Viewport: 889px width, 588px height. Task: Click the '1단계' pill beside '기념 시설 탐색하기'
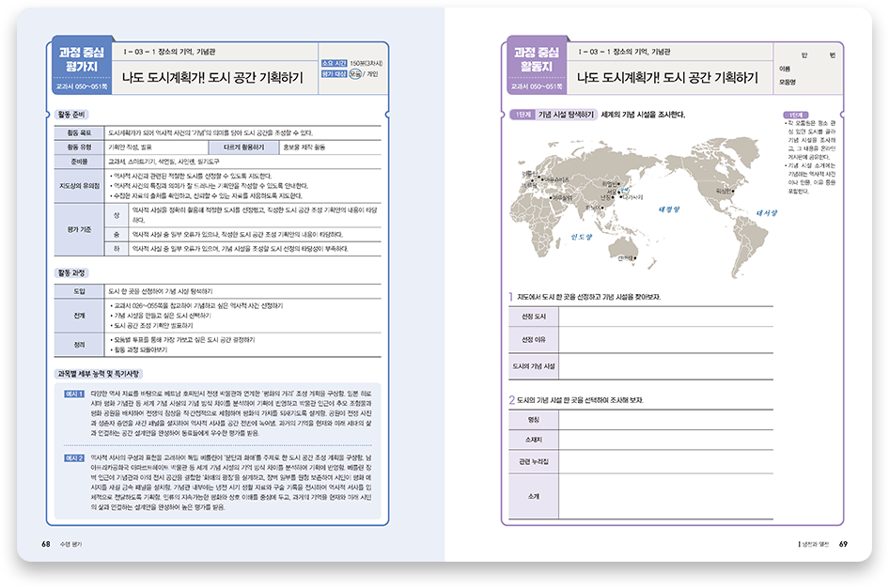(x=522, y=115)
